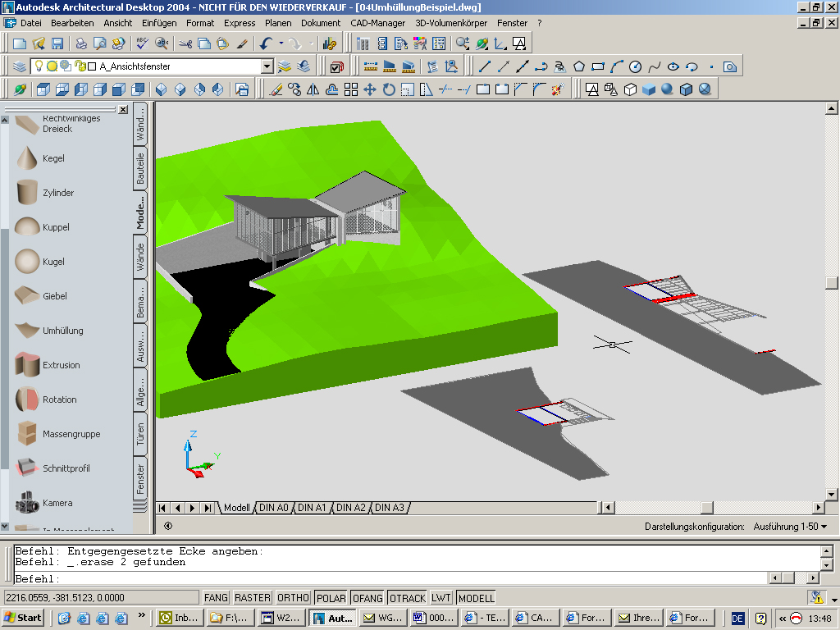Image resolution: width=840 pixels, height=630 pixels.
Task: Click the drawing area vertical scrollbar thumb
Action: click(832, 283)
